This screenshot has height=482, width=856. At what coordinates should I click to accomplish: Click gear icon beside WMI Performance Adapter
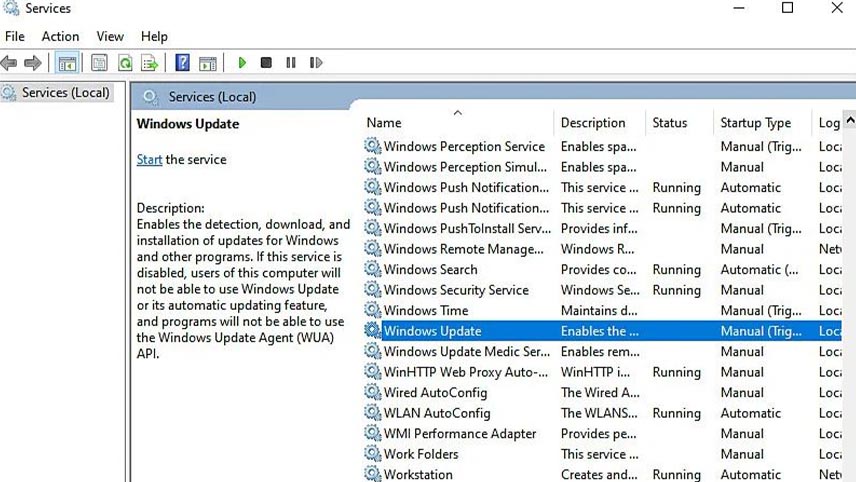click(x=372, y=433)
